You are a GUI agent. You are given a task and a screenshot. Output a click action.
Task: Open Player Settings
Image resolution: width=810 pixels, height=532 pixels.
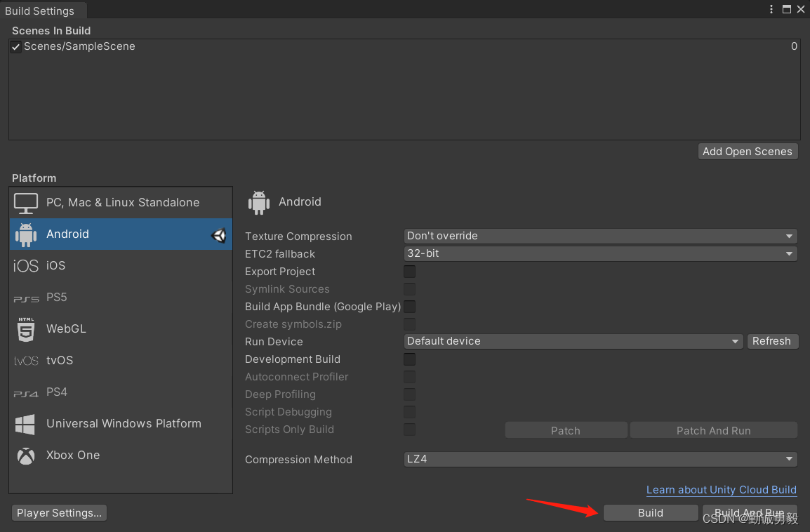point(59,513)
